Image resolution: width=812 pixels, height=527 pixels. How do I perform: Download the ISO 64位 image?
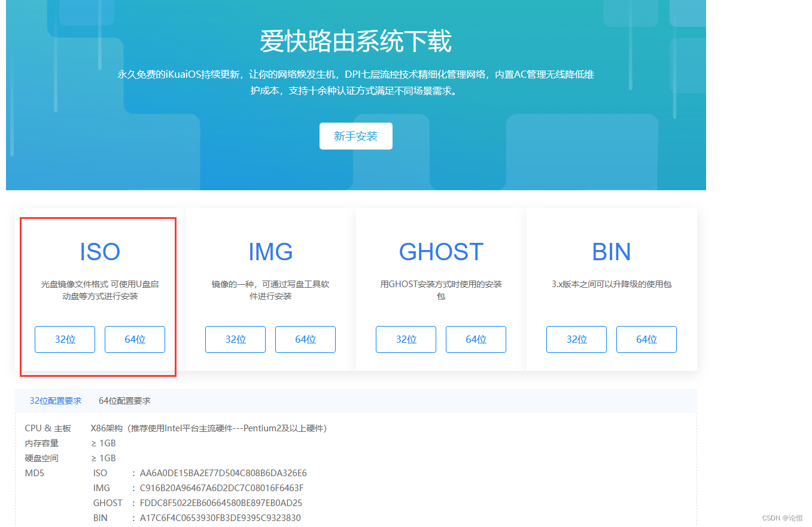[x=135, y=339]
